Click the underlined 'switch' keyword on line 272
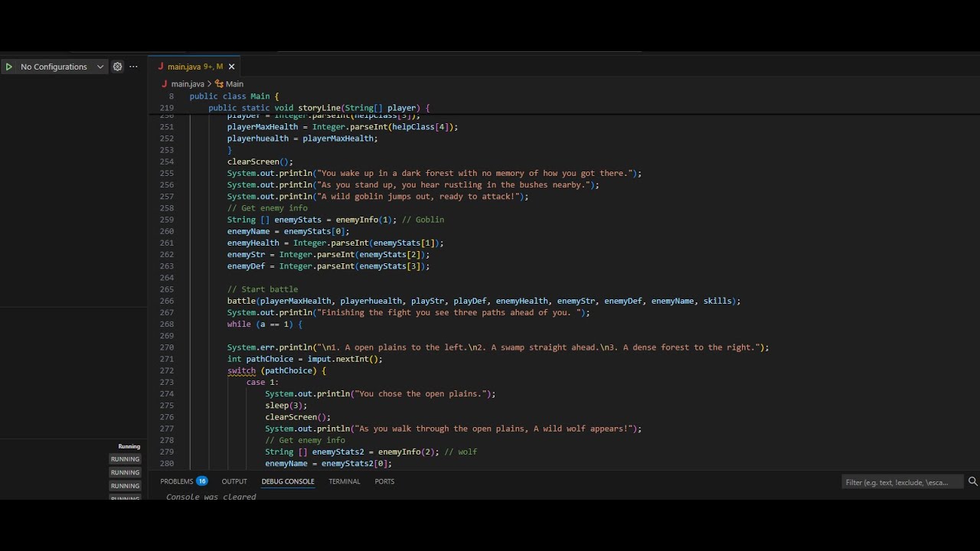 pyautogui.click(x=241, y=370)
